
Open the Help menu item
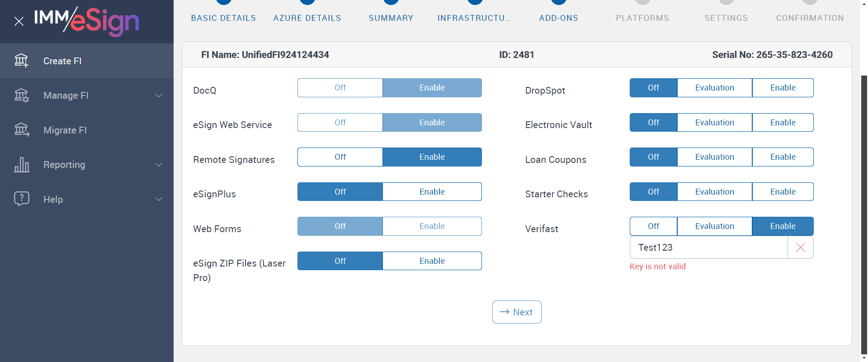87,200
